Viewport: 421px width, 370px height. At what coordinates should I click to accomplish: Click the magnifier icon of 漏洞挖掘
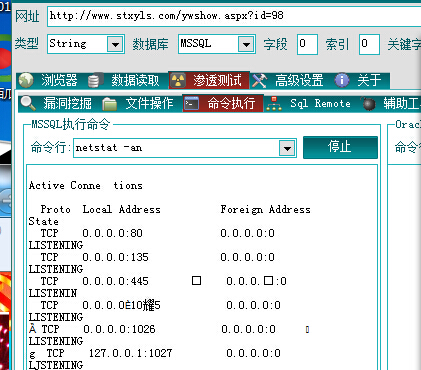pos(28,103)
